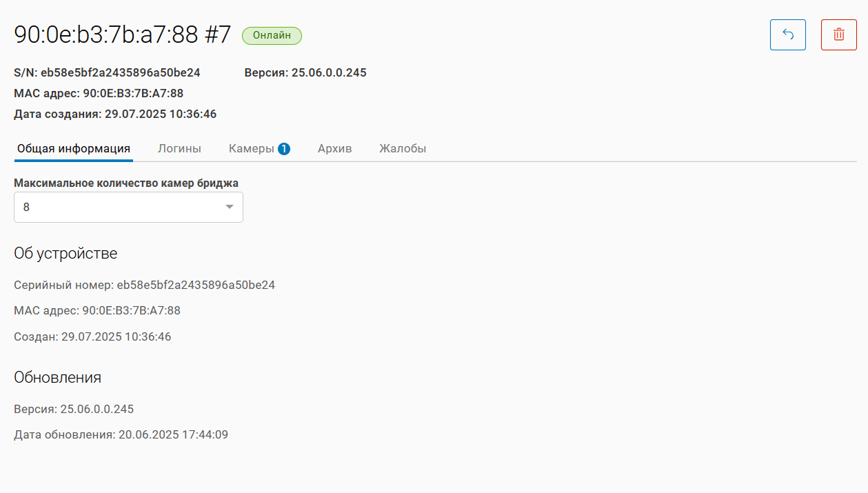Click the Камеры count badge
This screenshot has height=493, width=868.
(x=284, y=149)
